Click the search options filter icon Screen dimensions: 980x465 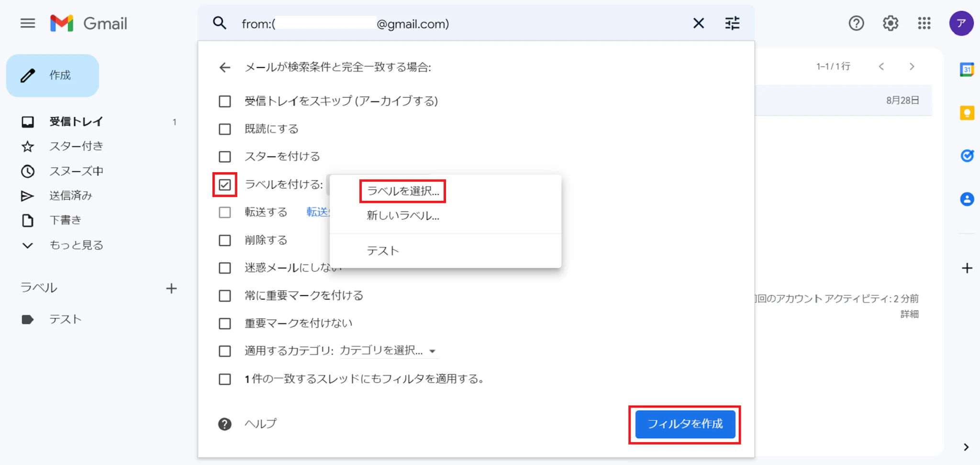[732, 23]
